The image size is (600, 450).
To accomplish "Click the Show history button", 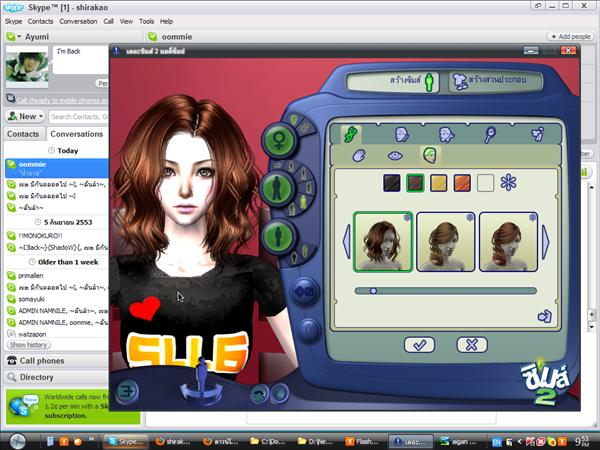I will (x=29, y=345).
